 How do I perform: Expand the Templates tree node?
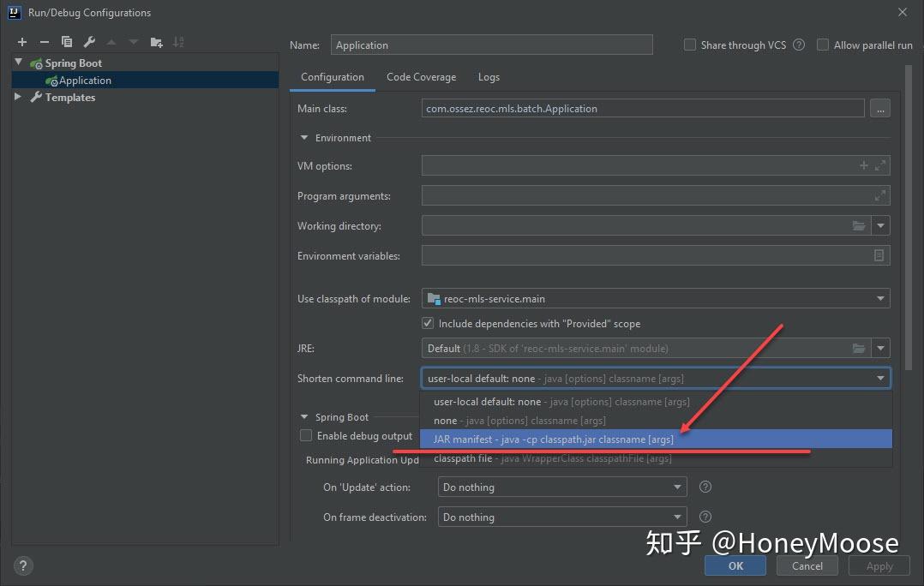[17, 97]
